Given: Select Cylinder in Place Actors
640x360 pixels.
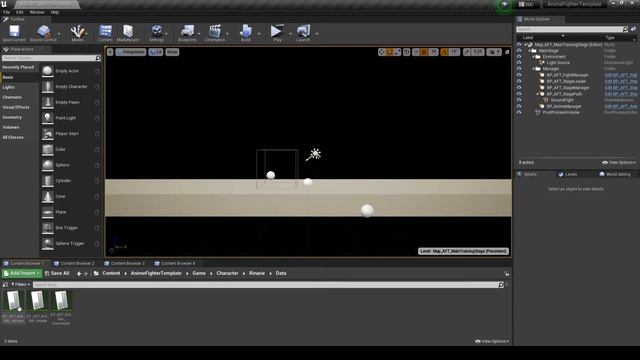Looking at the screenshot, I should pos(71,181).
